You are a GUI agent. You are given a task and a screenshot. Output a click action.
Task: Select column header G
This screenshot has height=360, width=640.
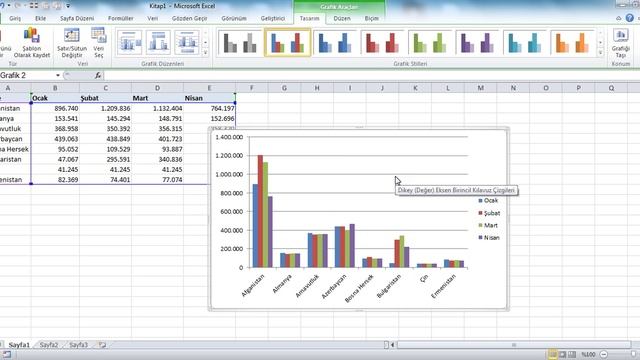284,88
